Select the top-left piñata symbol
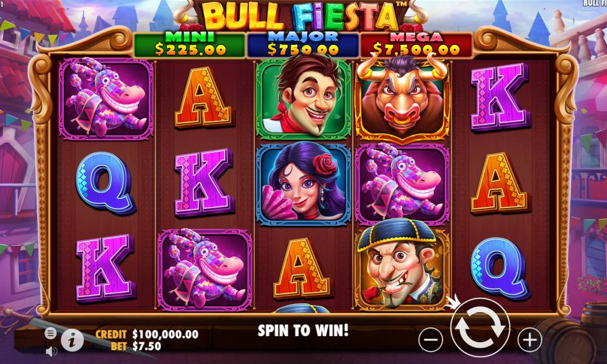607x364 pixels. [x=106, y=98]
